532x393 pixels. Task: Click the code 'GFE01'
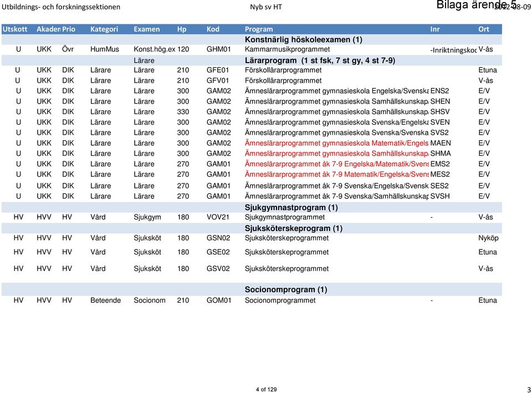point(218,70)
